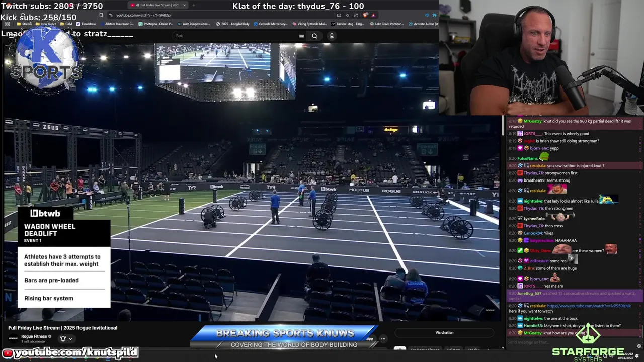
Task: Click the Send message chat input
Action: (571, 342)
